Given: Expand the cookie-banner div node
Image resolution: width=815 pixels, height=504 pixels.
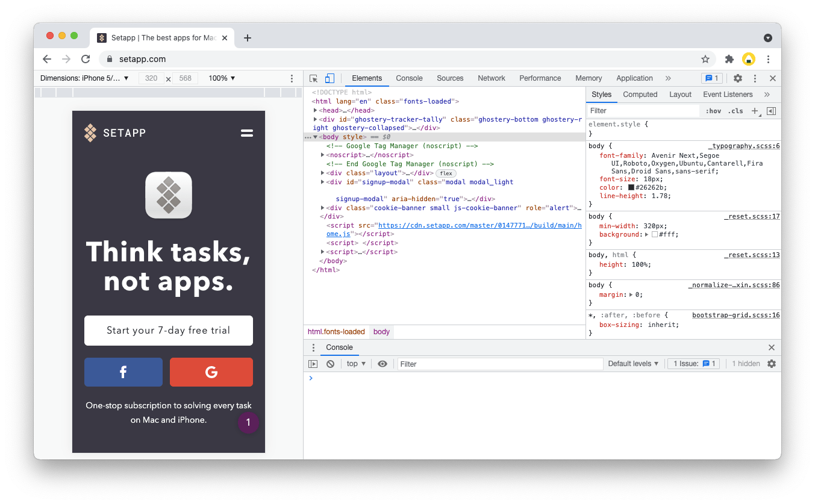Looking at the screenshot, I should point(323,208).
